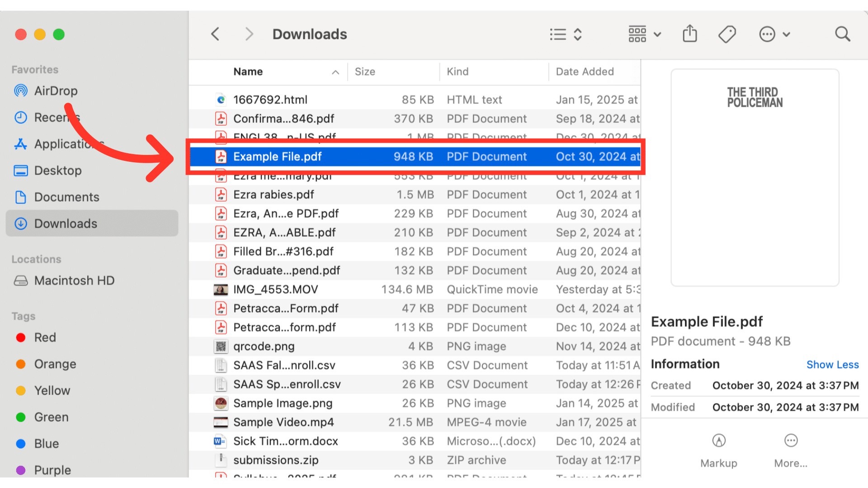Select Confirma...846.pdf
868x488 pixels.
click(x=415, y=119)
